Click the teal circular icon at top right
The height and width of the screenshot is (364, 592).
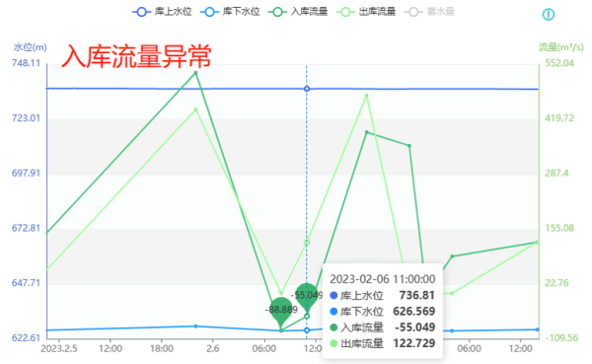549,15
